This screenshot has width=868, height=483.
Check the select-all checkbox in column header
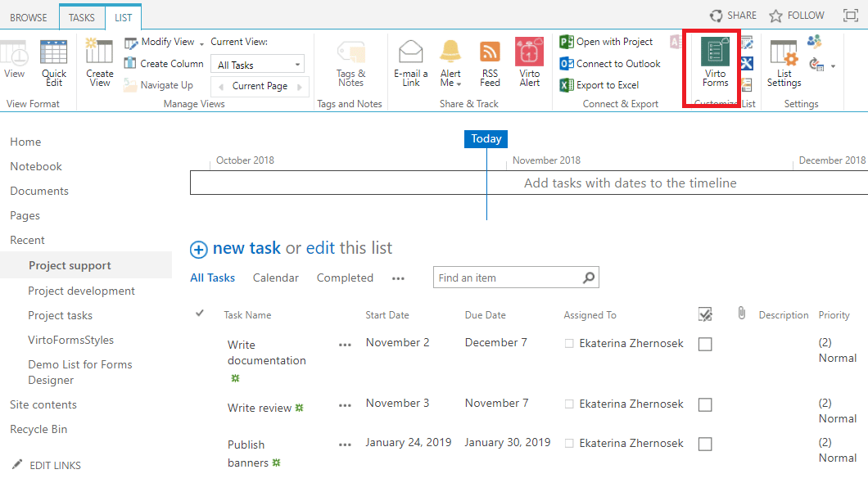point(705,314)
